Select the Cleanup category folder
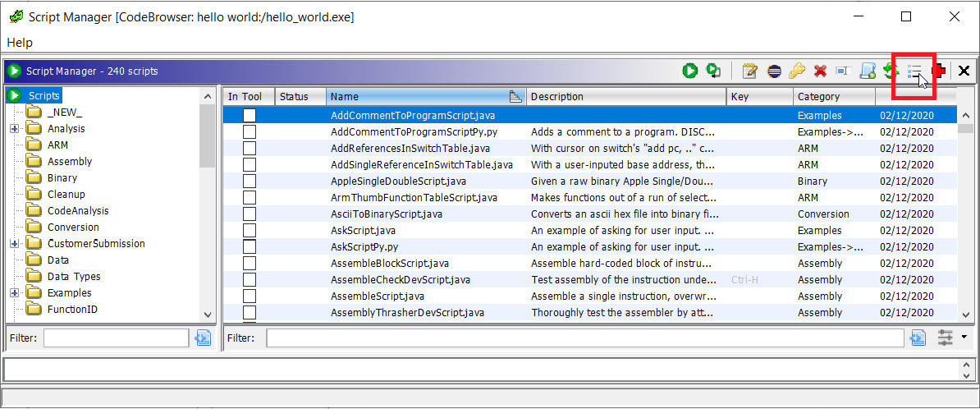 point(66,195)
